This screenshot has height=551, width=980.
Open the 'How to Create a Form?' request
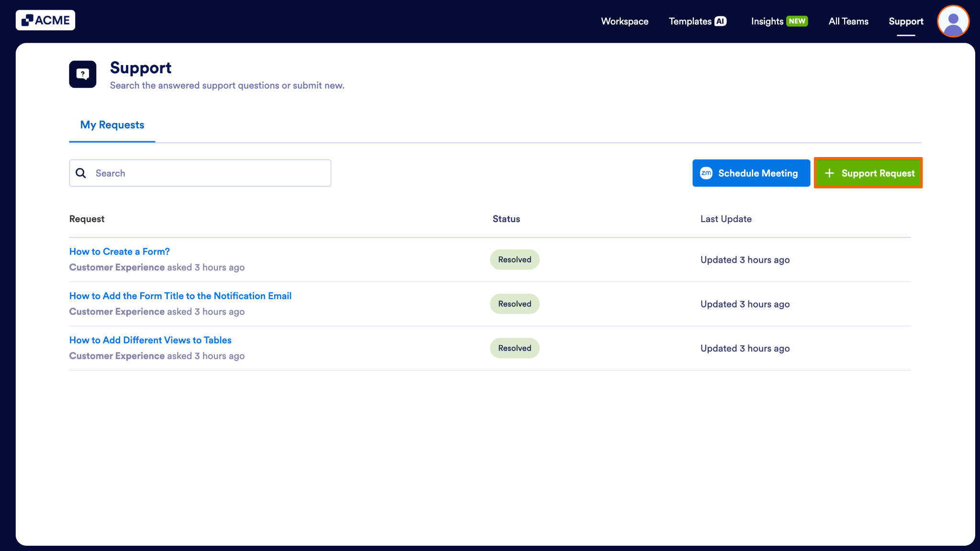119,251
